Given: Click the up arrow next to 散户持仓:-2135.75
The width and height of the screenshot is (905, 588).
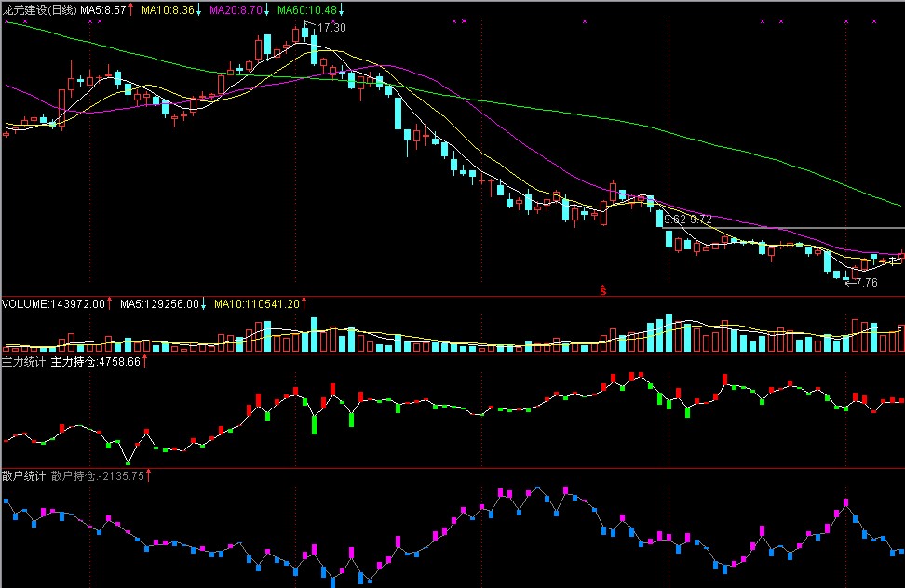Looking at the screenshot, I should coord(149,475).
